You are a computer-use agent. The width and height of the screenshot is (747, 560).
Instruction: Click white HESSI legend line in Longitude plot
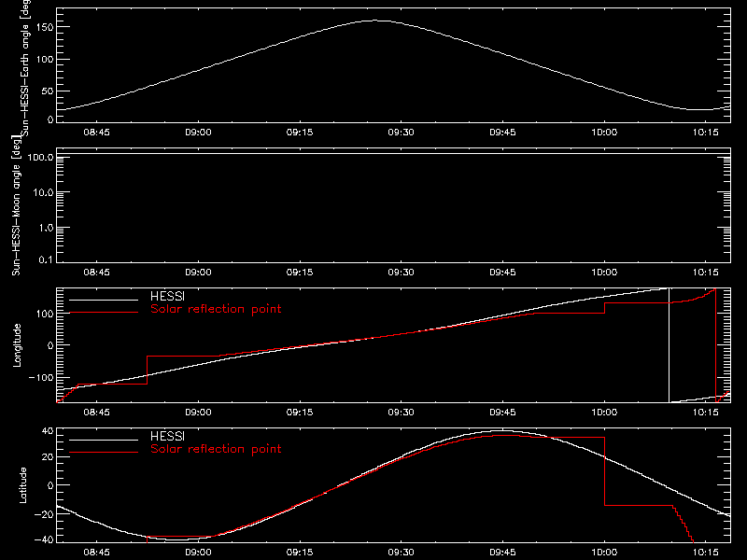coord(104,300)
